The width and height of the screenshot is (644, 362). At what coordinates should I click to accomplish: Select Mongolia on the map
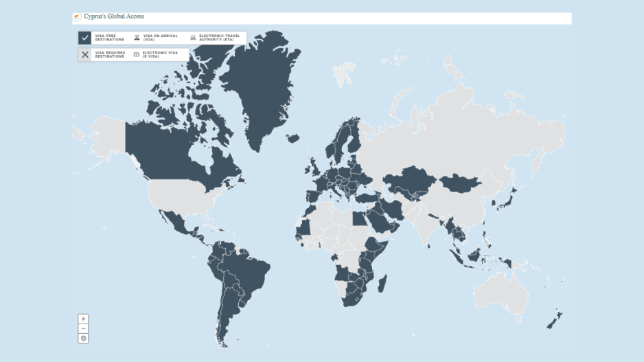pyautogui.click(x=460, y=183)
